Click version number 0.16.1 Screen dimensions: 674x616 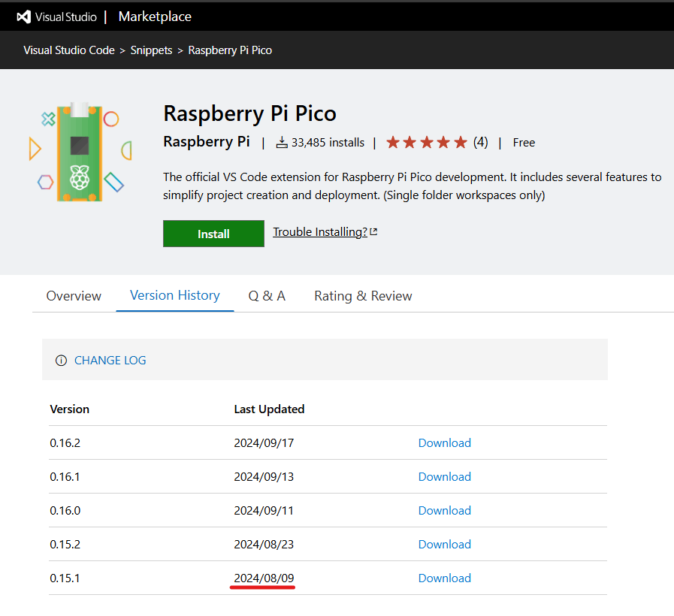(x=65, y=477)
